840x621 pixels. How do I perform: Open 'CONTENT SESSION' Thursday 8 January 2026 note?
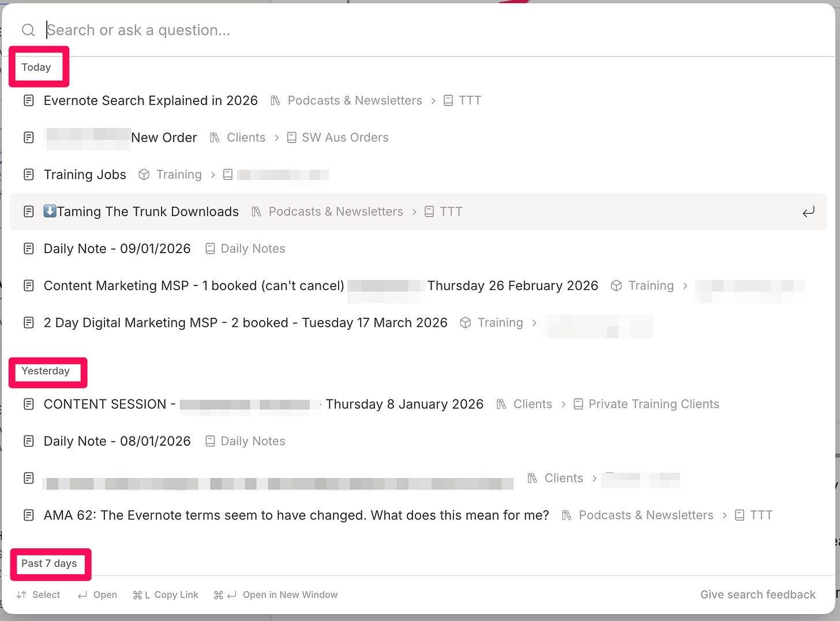[264, 404]
